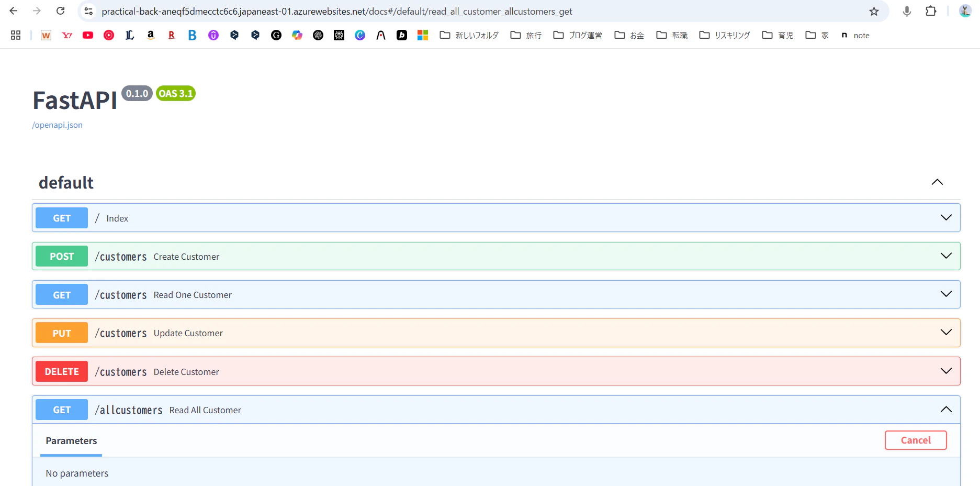Click the Cancel button
This screenshot has height=486, width=980.
tap(916, 440)
